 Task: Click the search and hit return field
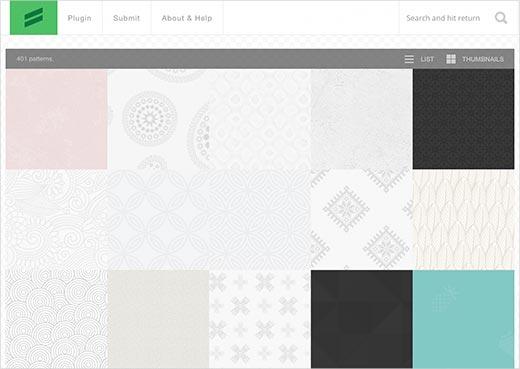coord(443,18)
